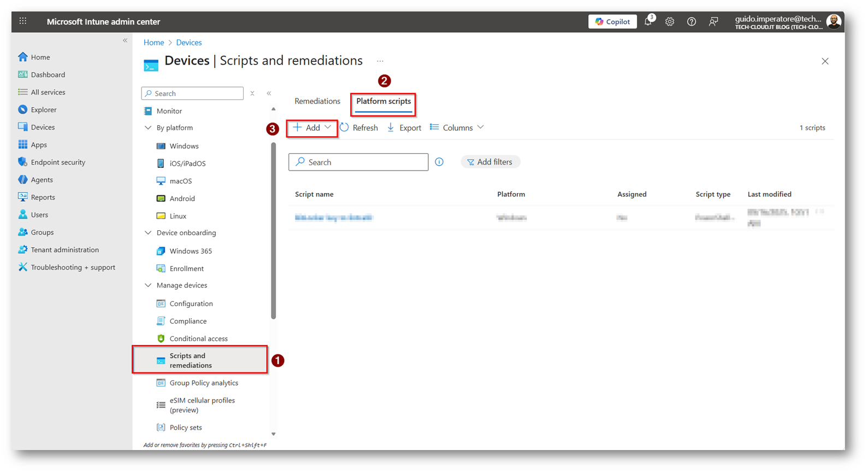Select the Platform scripts tab
The image size is (868, 473).
click(x=383, y=102)
